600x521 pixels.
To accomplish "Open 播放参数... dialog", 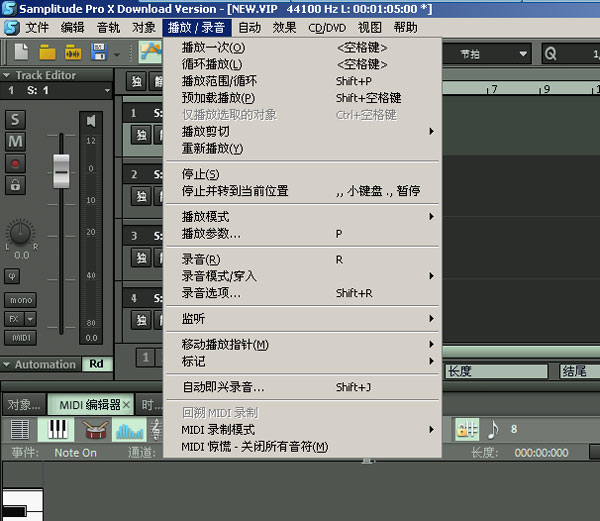I will (302, 234).
